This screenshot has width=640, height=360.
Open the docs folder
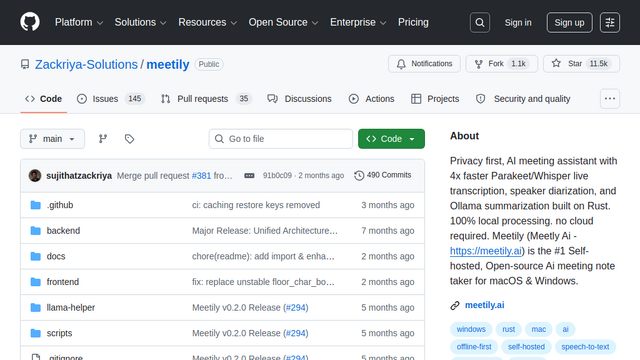click(56, 256)
